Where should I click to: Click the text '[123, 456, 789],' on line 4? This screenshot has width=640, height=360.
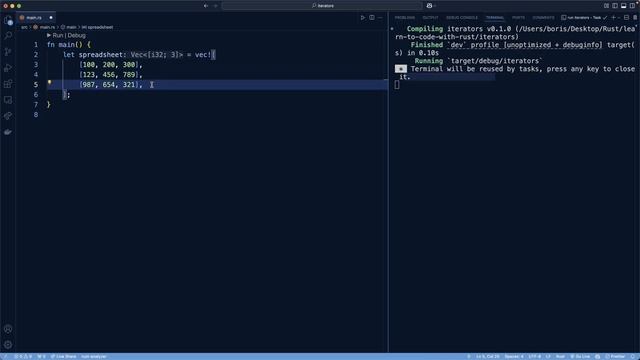(x=111, y=75)
